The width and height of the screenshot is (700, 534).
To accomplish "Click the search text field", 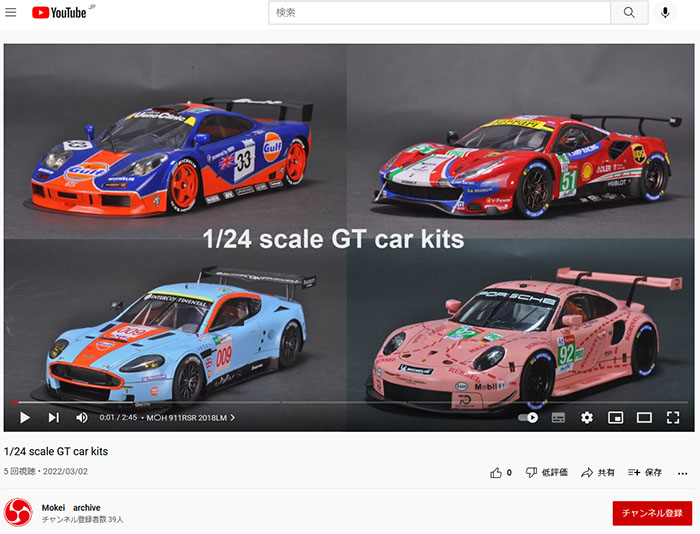I will [x=439, y=13].
